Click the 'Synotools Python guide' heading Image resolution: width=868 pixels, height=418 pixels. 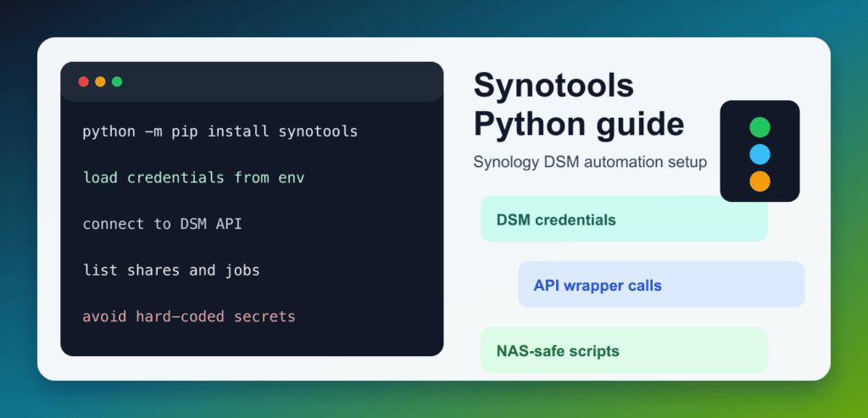pos(579,106)
